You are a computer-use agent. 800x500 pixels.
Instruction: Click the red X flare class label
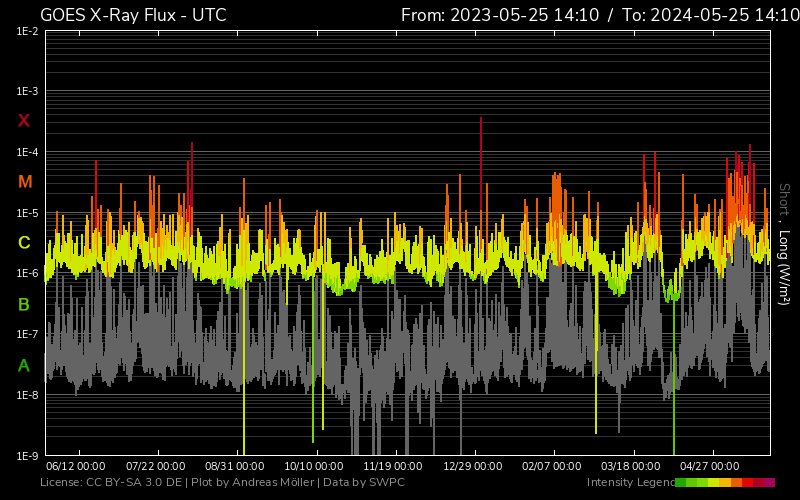coord(24,121)
